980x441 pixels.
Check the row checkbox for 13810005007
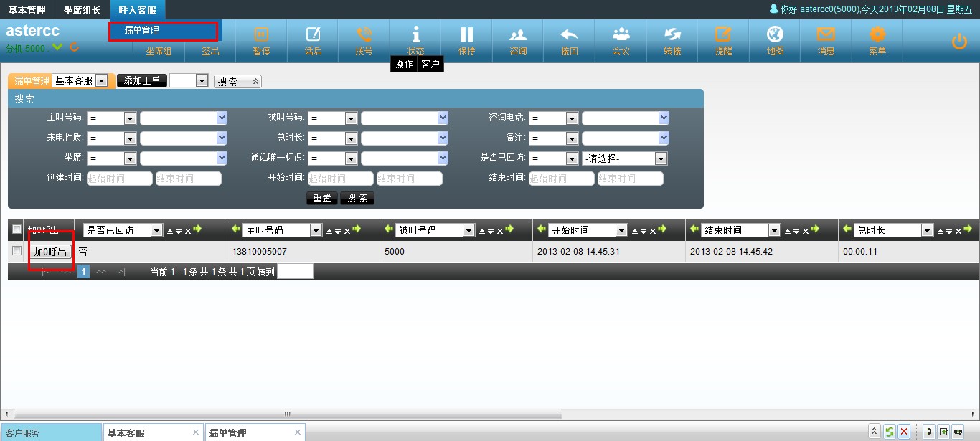(x=17, y=251)
